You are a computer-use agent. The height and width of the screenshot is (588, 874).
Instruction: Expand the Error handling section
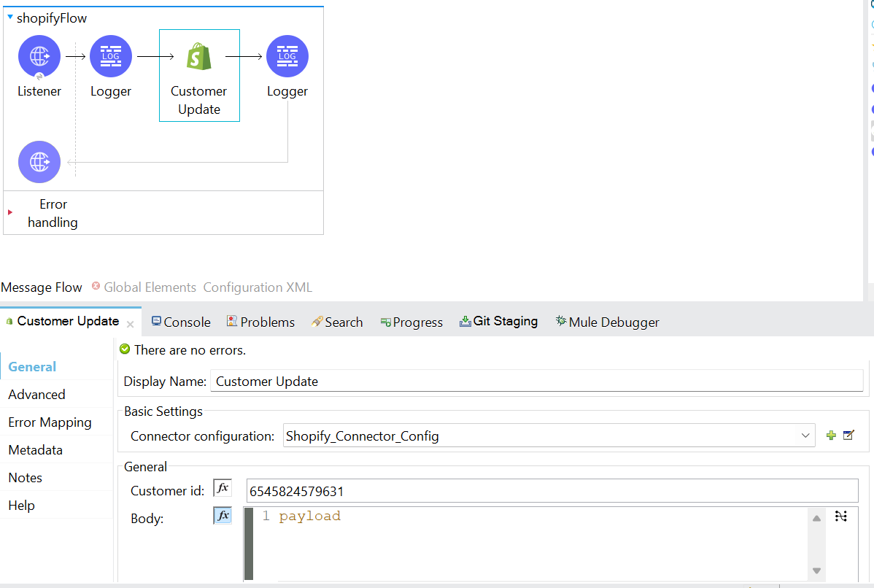point(10,212)
